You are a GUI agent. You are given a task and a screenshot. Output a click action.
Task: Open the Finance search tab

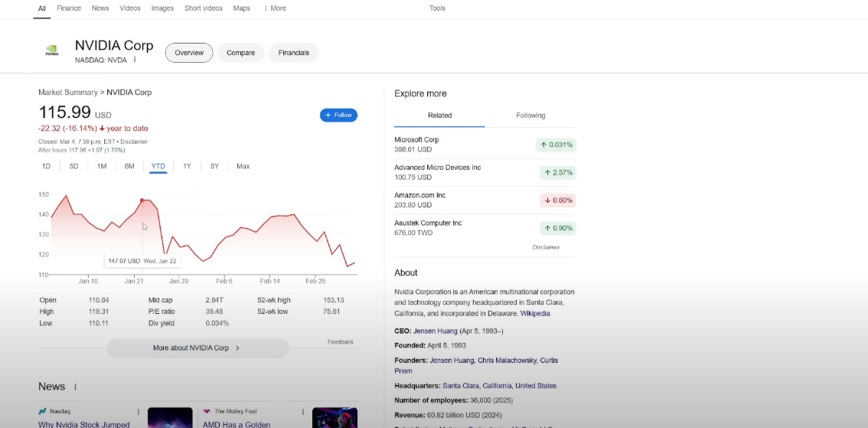[x=69, y=8]
